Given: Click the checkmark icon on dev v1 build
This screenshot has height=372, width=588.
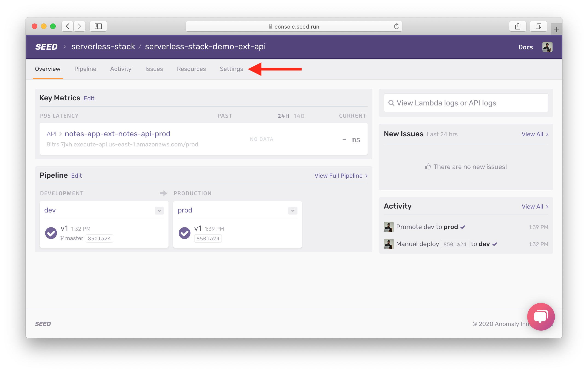Looking at the screenshot, I should [x=51, y=233].
